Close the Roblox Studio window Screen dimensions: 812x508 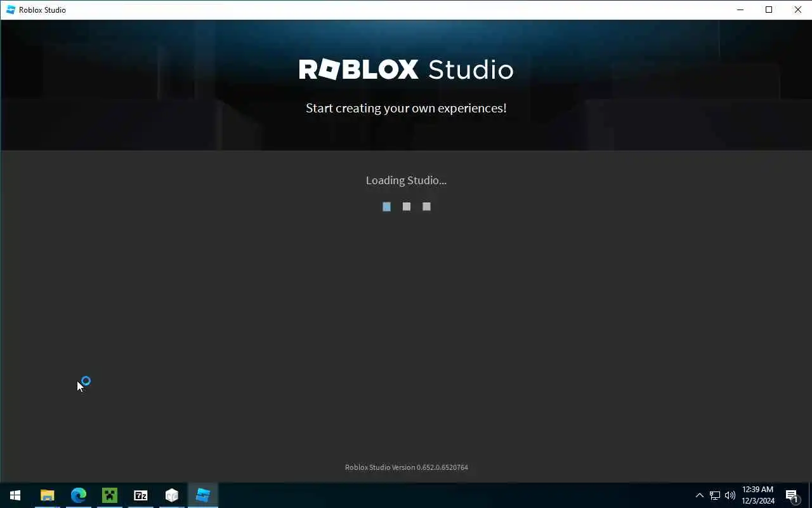[x=797, y=10]
